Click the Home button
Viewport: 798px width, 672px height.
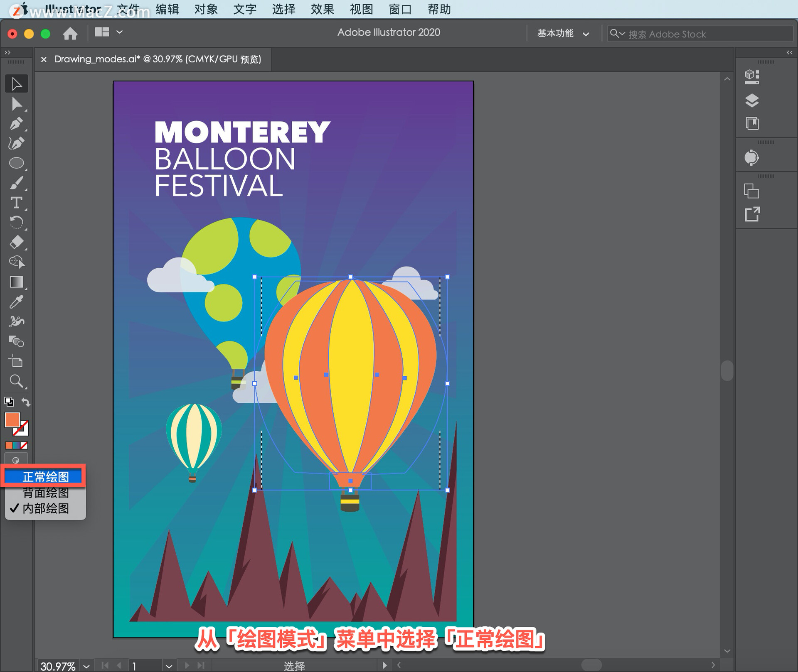[x=70, y=33]
